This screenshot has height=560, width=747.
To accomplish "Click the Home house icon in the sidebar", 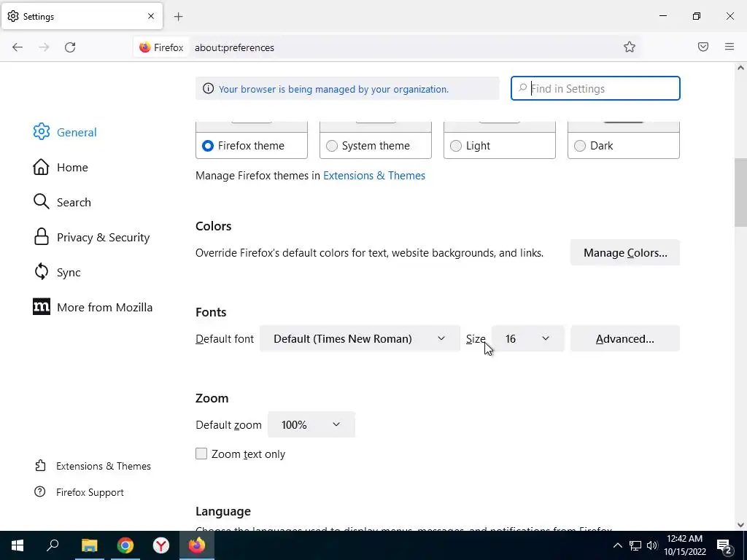I will point(41,167).
